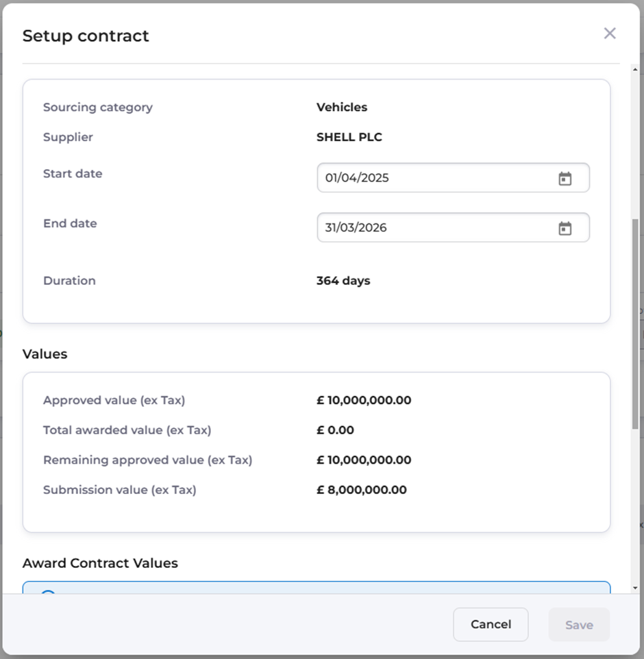Click the Approved value £10,000,000.00 amount
This screenshot has width=644, height=659.
[x=364, y=400]
